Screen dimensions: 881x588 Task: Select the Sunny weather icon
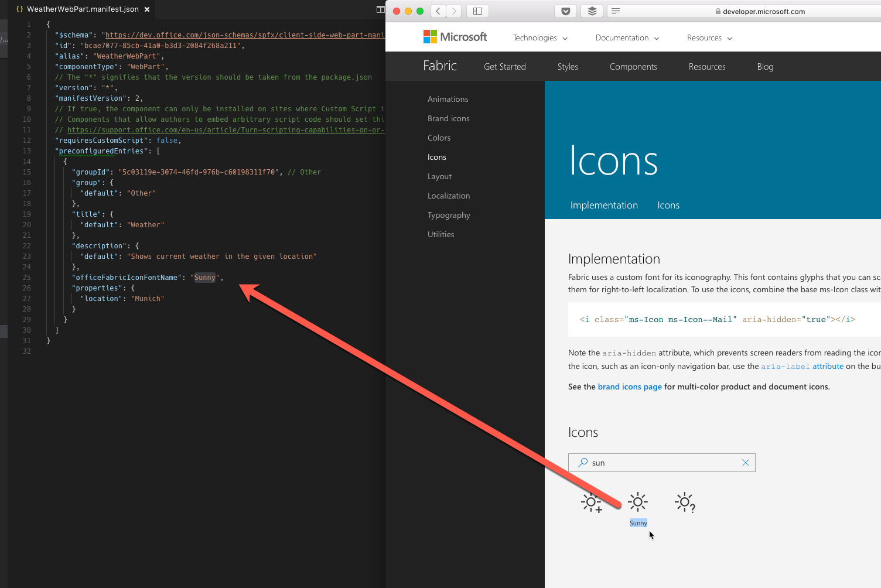637,501
